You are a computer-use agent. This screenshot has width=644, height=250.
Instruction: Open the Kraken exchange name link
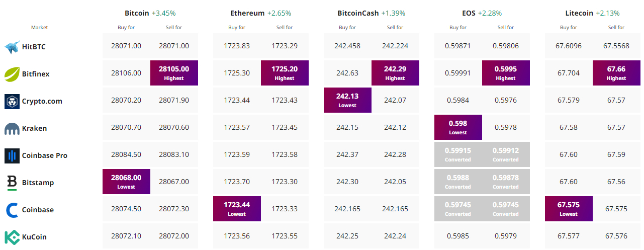tap(34, 128)
